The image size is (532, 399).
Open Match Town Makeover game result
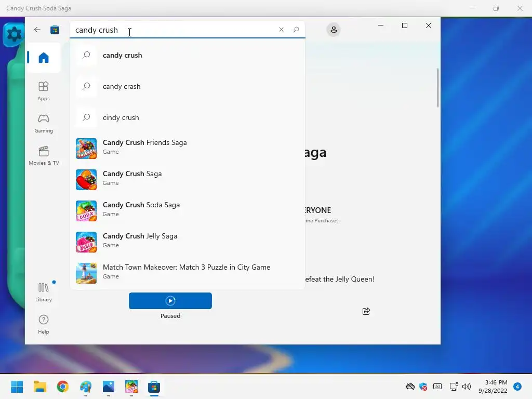(x=187, y=273)
